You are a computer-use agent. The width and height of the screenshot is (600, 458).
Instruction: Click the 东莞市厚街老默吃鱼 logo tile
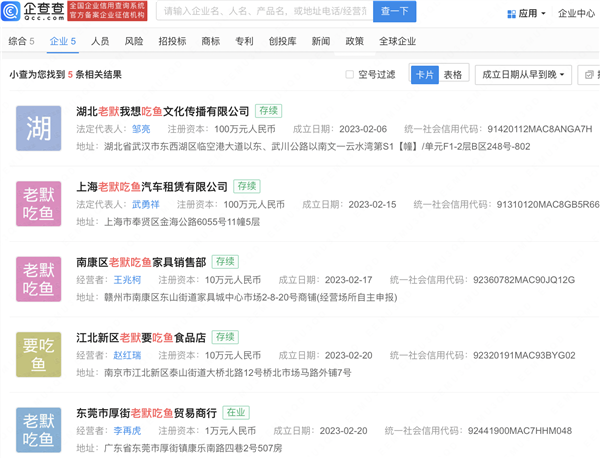tap(39, 428)
